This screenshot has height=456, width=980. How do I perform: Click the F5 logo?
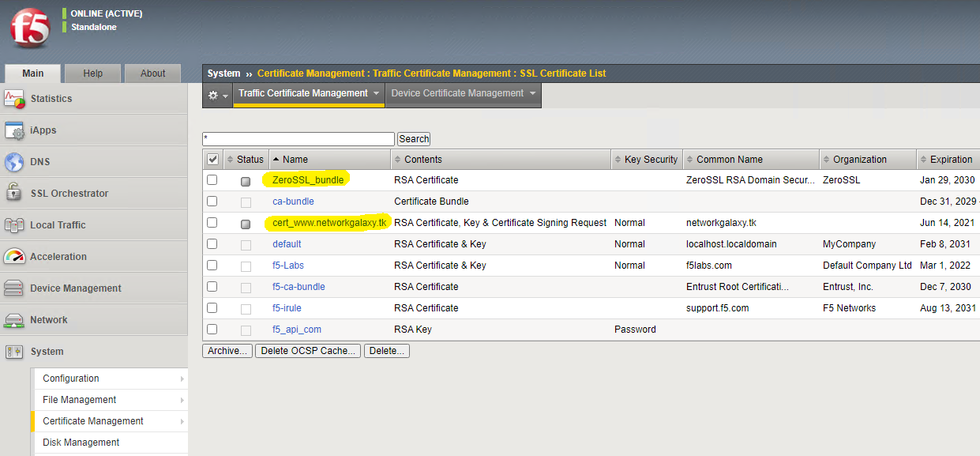click(30, 29)
